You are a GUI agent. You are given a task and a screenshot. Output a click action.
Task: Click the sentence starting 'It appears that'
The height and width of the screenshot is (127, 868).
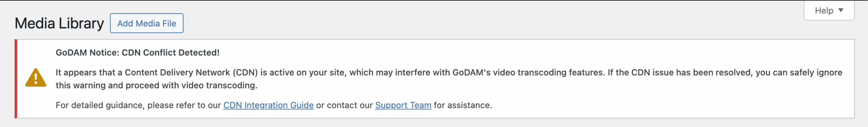pos(331,72)
